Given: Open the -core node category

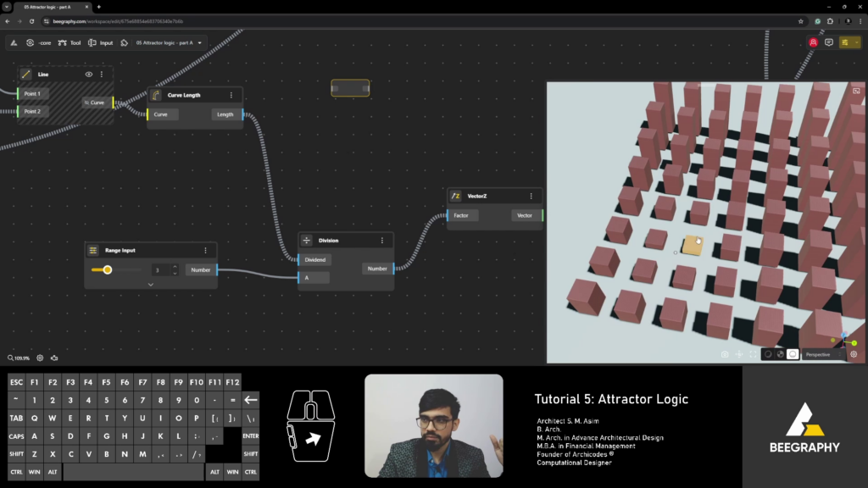Looking at the screenshot, I should pyautogui.click(x=38, y=42).
